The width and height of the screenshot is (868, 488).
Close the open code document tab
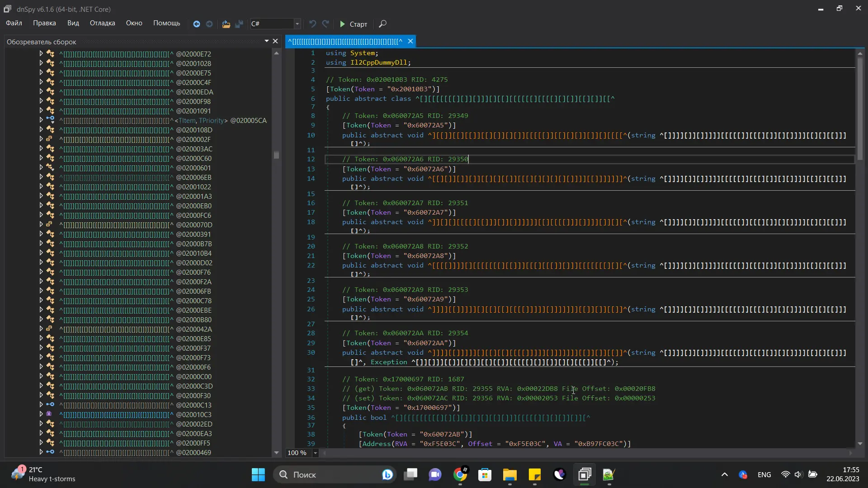410,42
